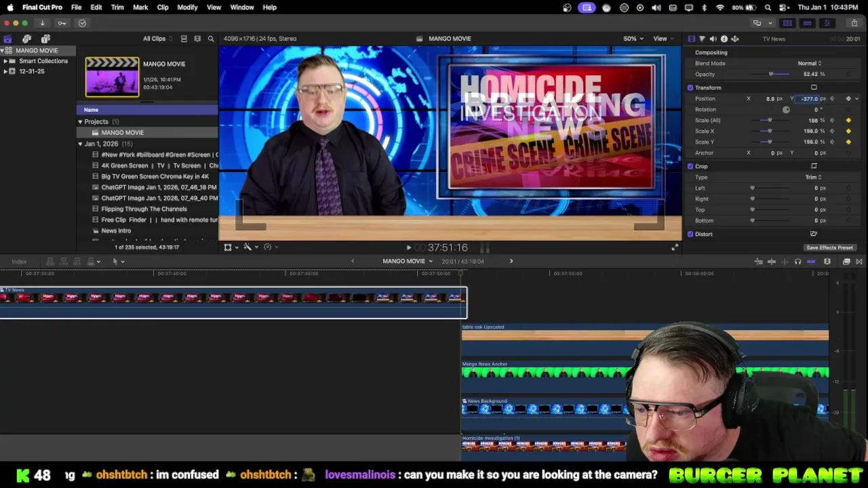The height and width of the screenshot is (488, 868).
Task: Toggle audio skimming headphones icon
Action: 797,262
